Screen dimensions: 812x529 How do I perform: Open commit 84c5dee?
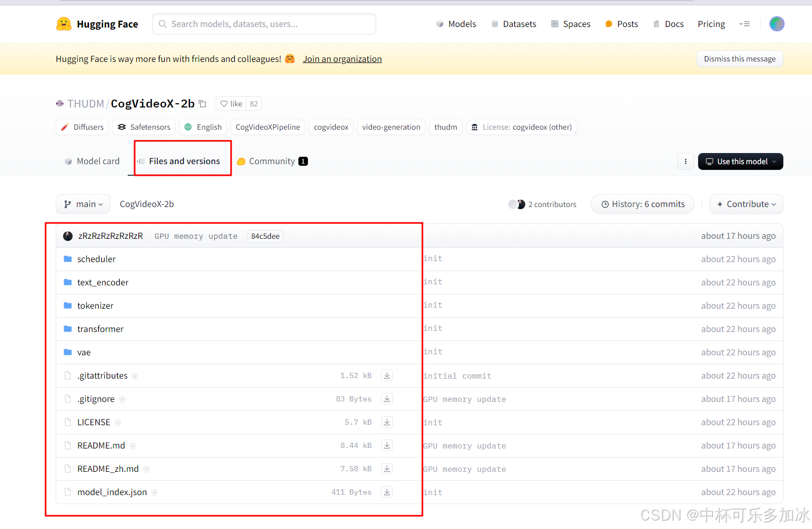pos(266,236)
